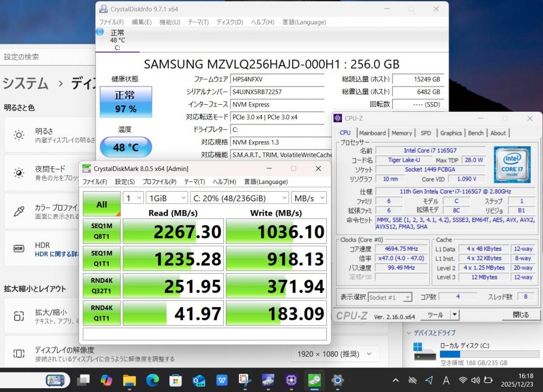Switch to CrystalDiskMark via its taskbar icon
The width and height of the screenshot is (543, 392).
314,380
